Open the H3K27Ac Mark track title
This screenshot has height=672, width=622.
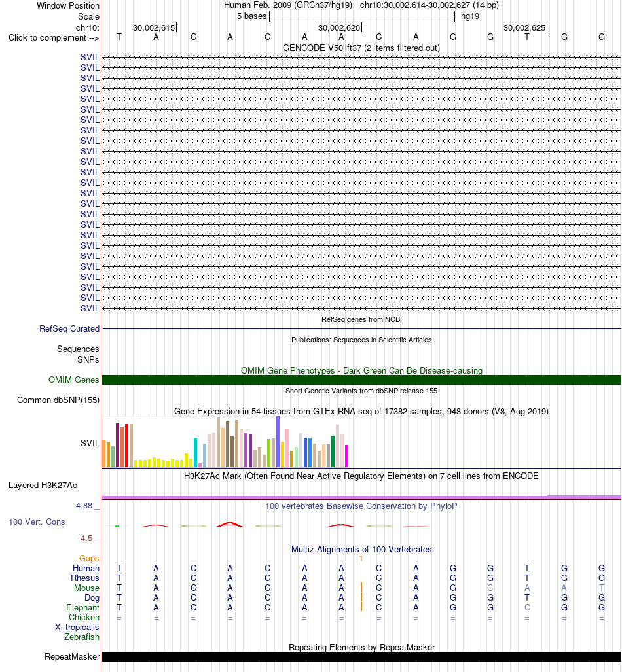pyautogui.click(x=361, y=476)
